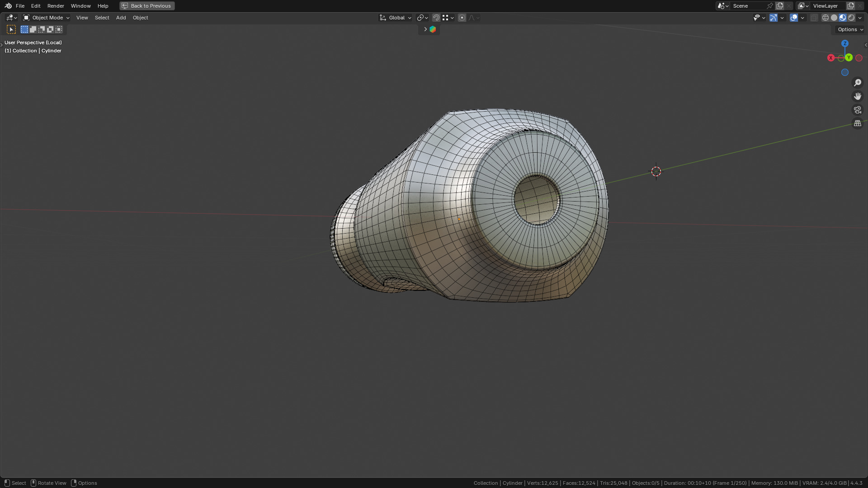Expand the sidebar arrow at right edge
Viewport: 868px width, 488px height.
click(x=866, y=45)
